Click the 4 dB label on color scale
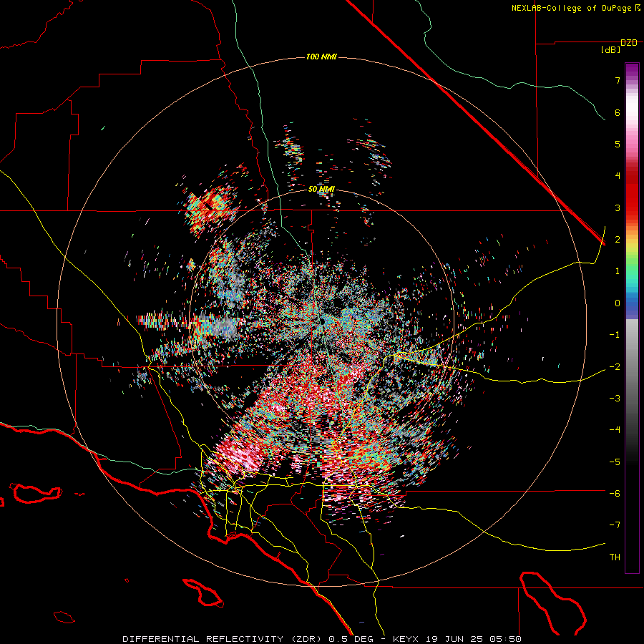644x644 pixels. [618, 176]
